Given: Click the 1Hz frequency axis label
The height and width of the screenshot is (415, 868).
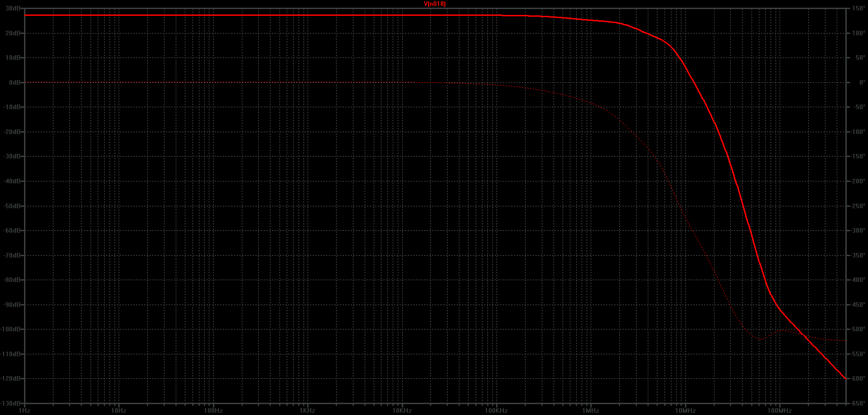Looking at the screenshot, I should coord(24,410).
